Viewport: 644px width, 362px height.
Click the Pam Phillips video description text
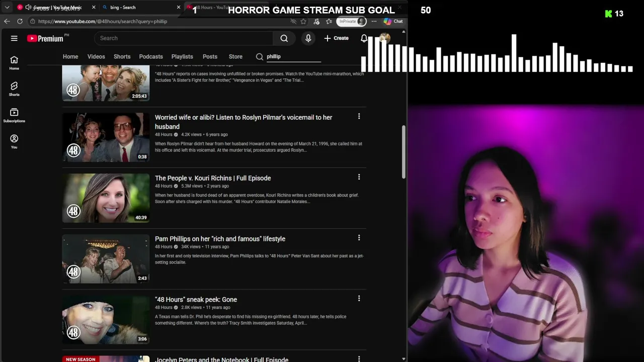259,259
